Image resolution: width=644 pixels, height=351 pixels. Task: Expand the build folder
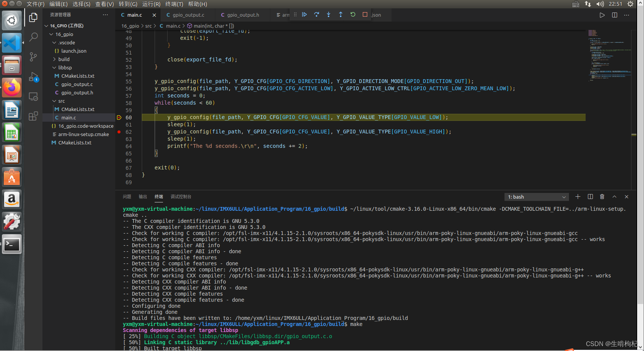click(54, 59)
